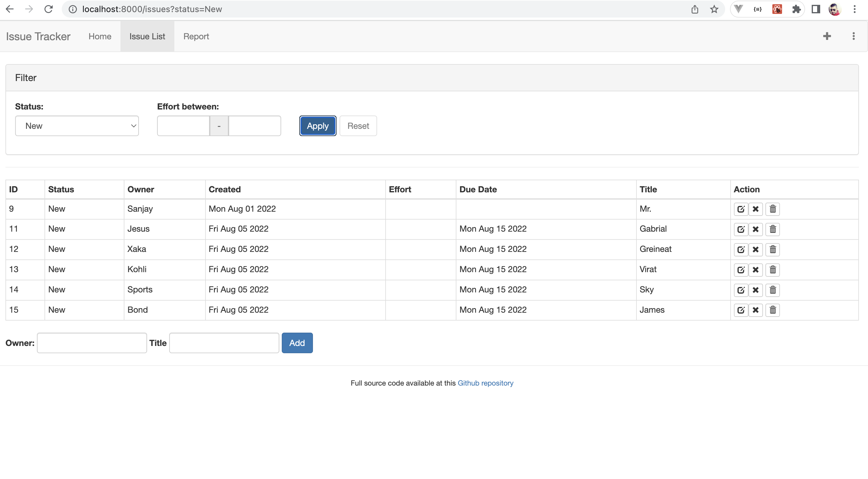Click the minimum effort input box
Viewport: 868px width, 479px height.
[x=183, y=126]
